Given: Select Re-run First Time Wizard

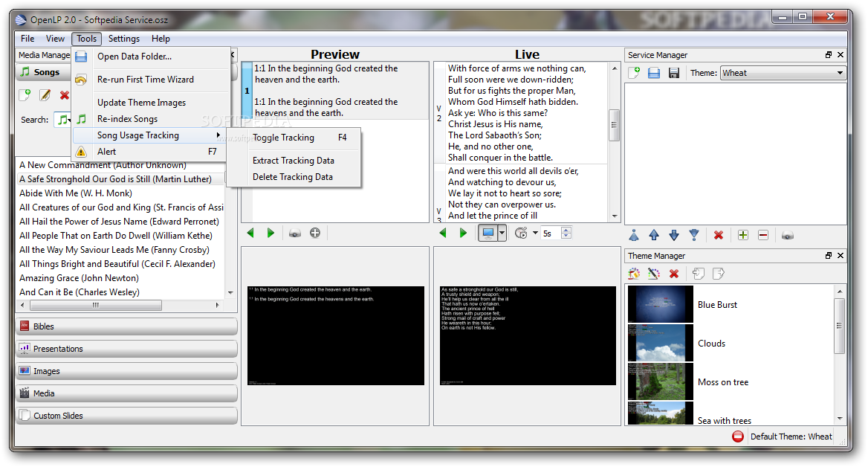Looking at the screenshot, I should click(151, 80).
